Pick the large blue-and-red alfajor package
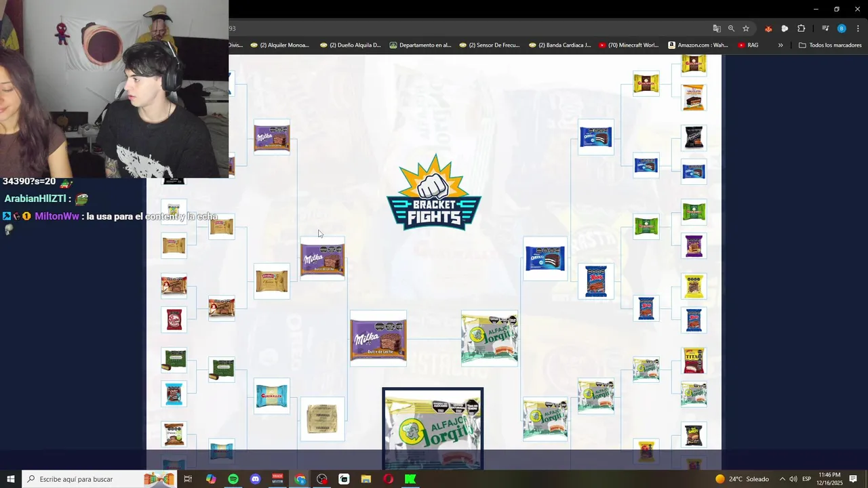Viewport: 868px width, 488px height. tap(596, 281)
